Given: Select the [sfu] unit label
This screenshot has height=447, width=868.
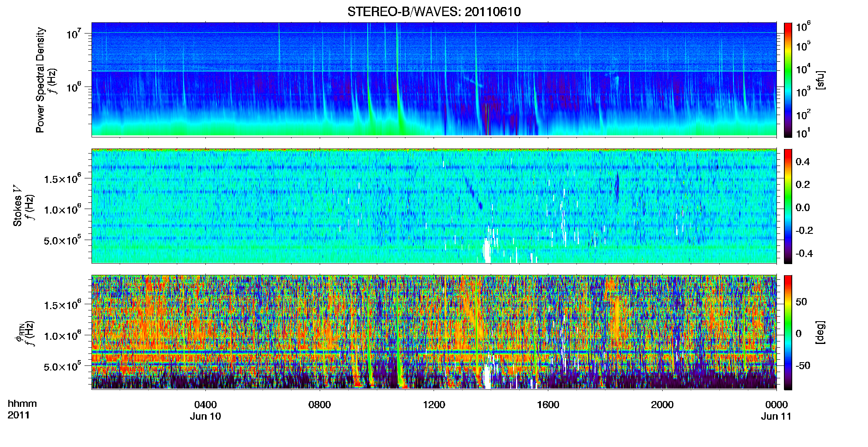Looking at the screenshot, I should 820,80.
